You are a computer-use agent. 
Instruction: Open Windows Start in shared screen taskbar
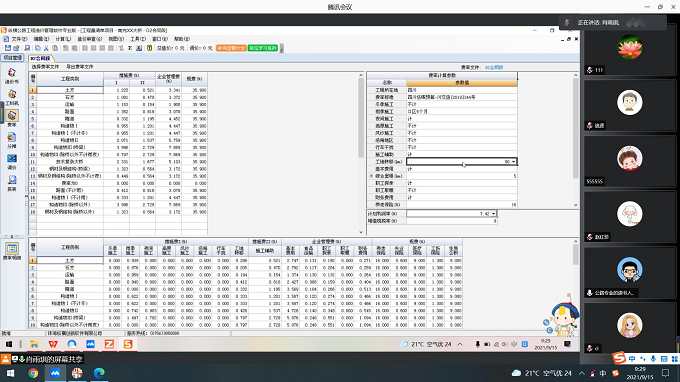[9, 344]
